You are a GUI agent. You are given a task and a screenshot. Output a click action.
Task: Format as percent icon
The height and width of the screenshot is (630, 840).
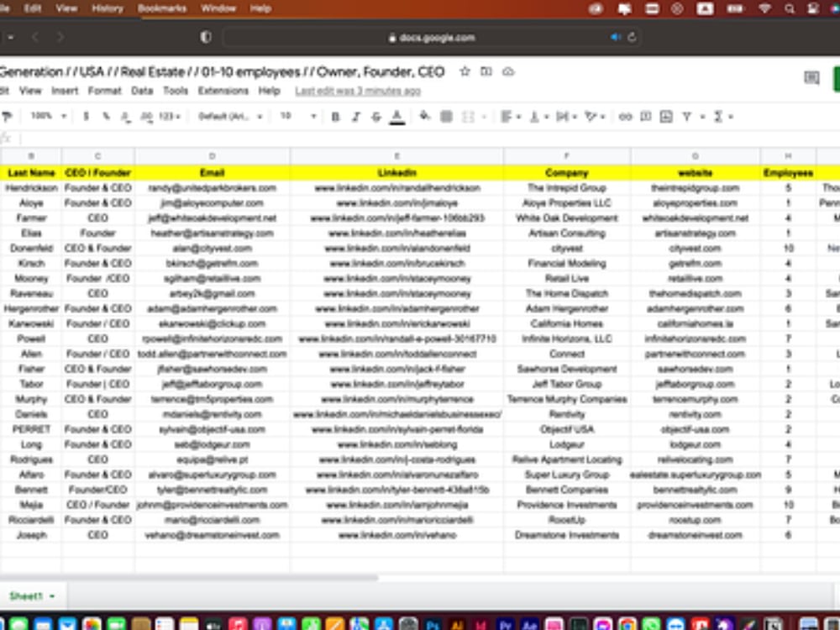106,116
